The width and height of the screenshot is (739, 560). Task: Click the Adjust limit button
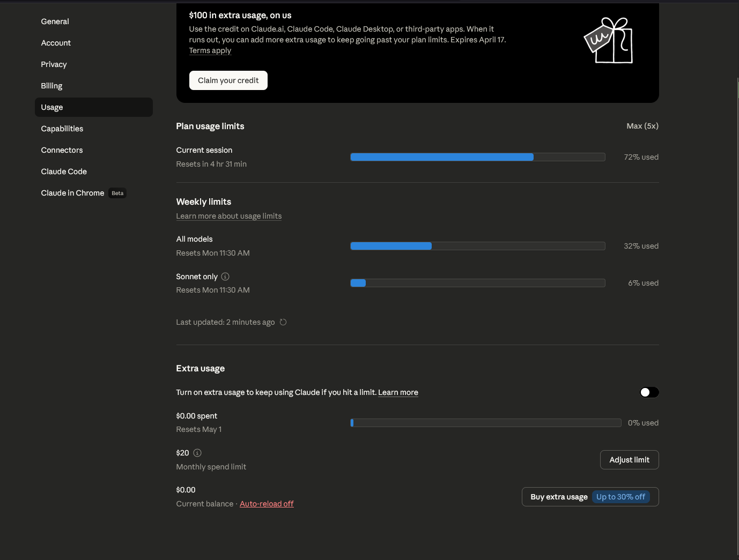[629, 460]
